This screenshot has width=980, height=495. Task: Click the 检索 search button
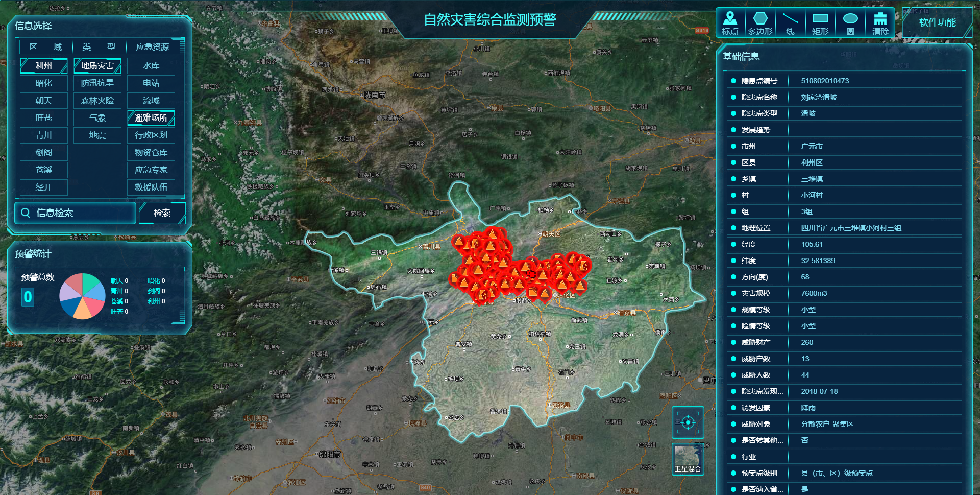pyautogui.click(x=162, y=213)
